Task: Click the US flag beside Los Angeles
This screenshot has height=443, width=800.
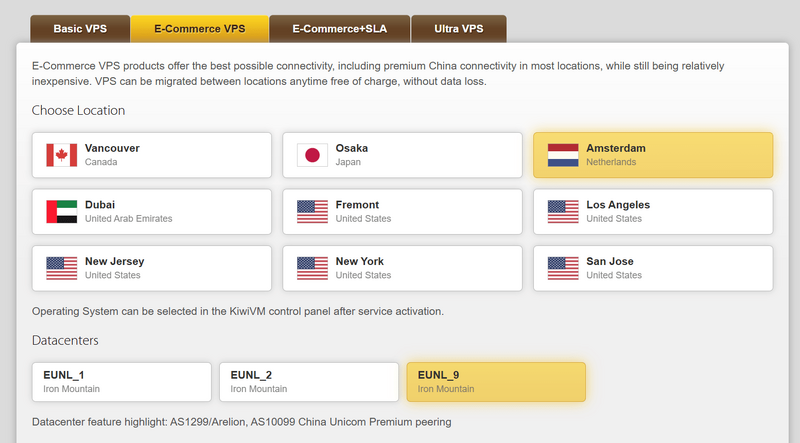Action: click(x=563, y=212)
